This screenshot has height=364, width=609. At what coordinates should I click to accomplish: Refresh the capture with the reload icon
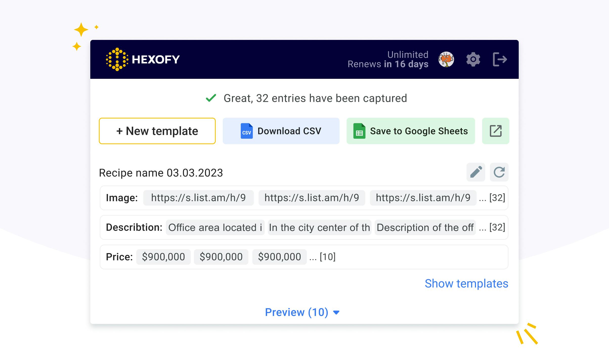coord(499,172)
